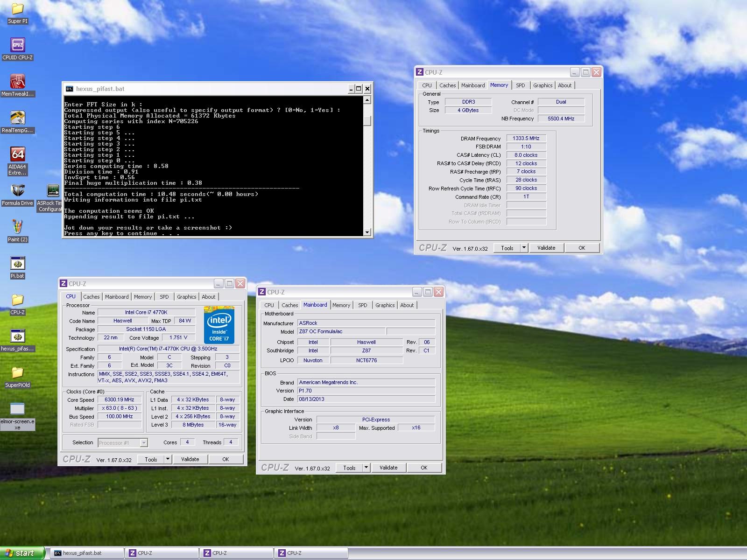Screen dimensions: 747x560
Task: Open Tools dropdown arrow in Memory CPU-Z window
Action: click(x=524, y=248)
